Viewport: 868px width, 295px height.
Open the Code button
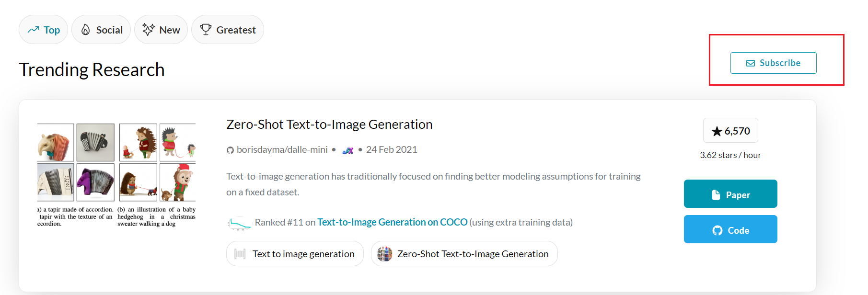pyautogui.click(x=730, y=230)
